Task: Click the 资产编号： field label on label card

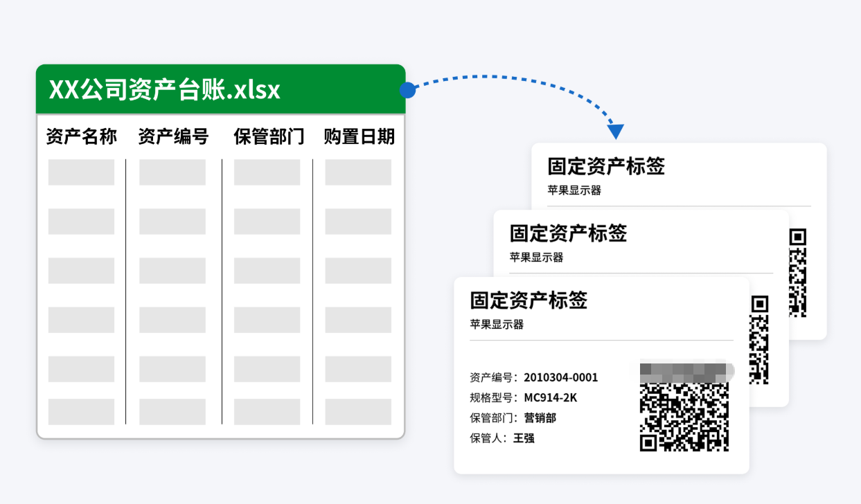Action: (494, 377)
